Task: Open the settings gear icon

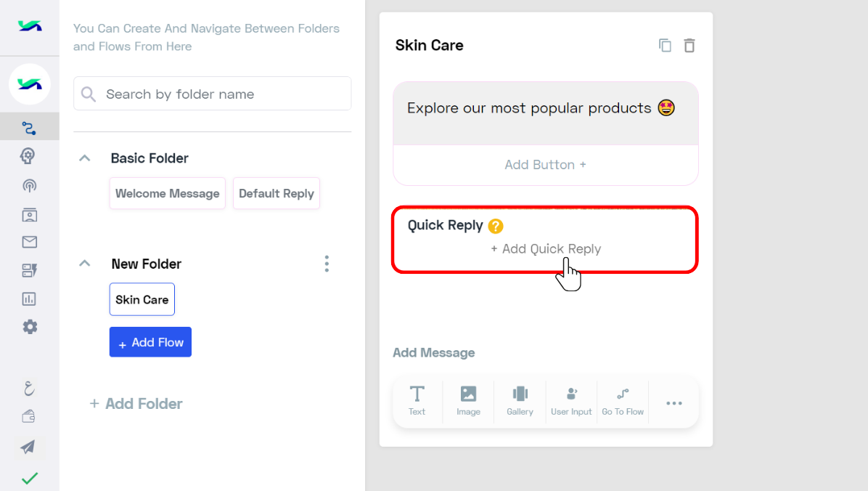Action: pyautogui.click(x=30, y=327)
